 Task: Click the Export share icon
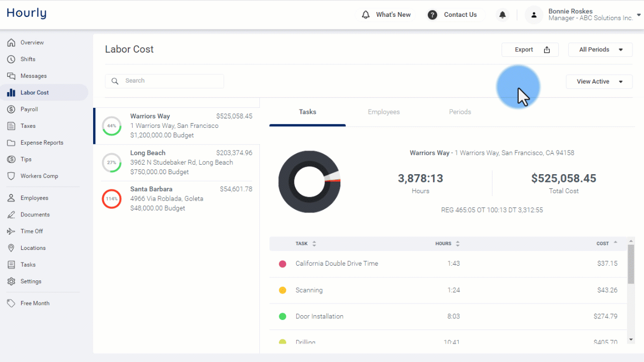547,50
